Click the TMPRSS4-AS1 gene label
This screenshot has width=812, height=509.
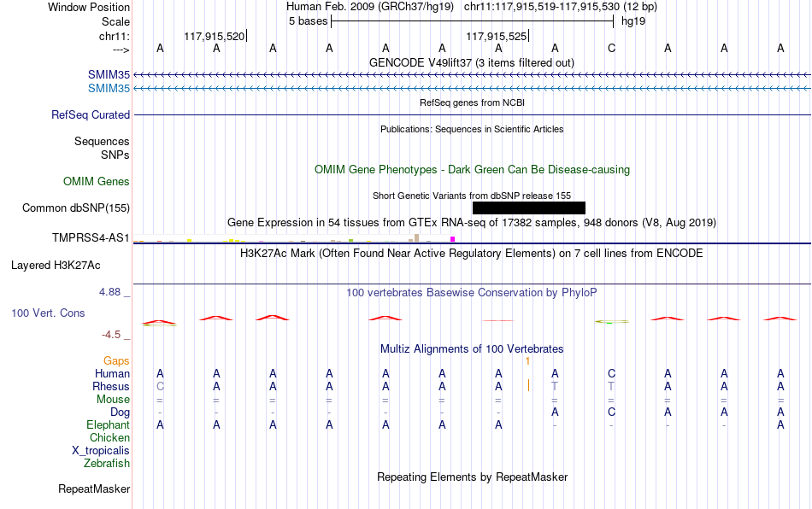coord(91,238)
